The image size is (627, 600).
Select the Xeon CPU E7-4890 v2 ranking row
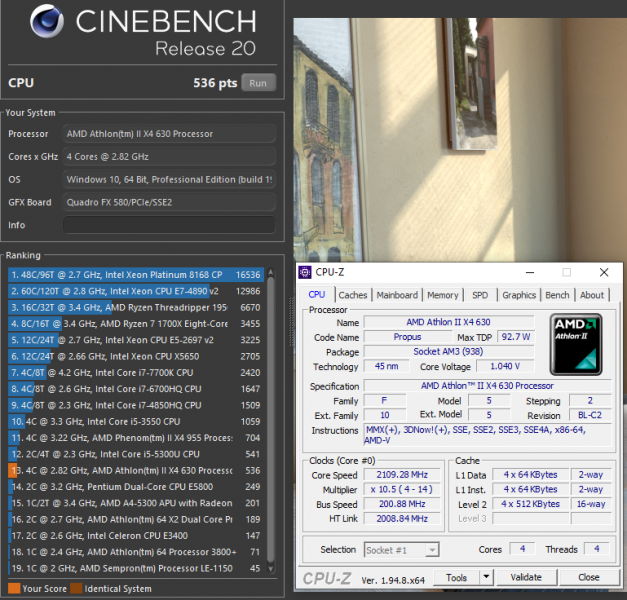(x=136, y=291)
